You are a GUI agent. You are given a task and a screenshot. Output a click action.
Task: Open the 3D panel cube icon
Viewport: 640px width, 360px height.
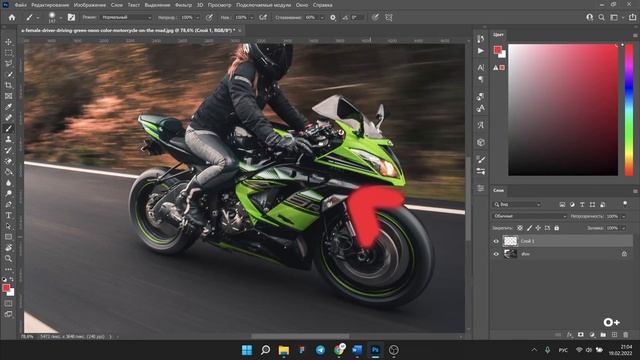coord(481,142)
